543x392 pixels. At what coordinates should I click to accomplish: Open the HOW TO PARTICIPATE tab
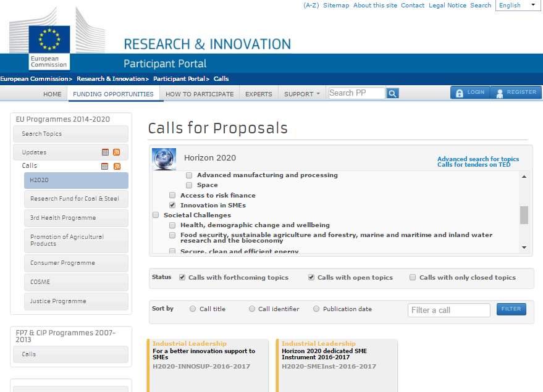point(200,94)
